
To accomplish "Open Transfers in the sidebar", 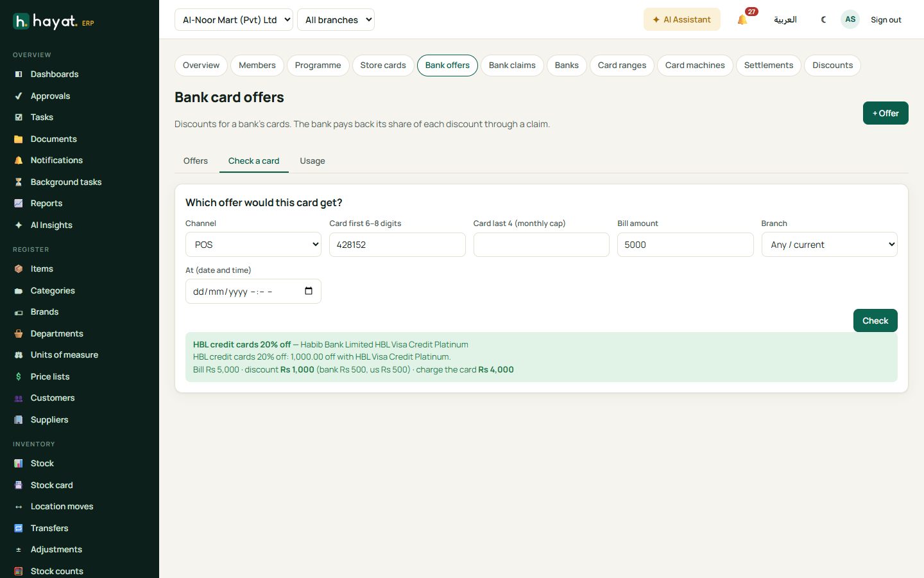I will (49, 529).
